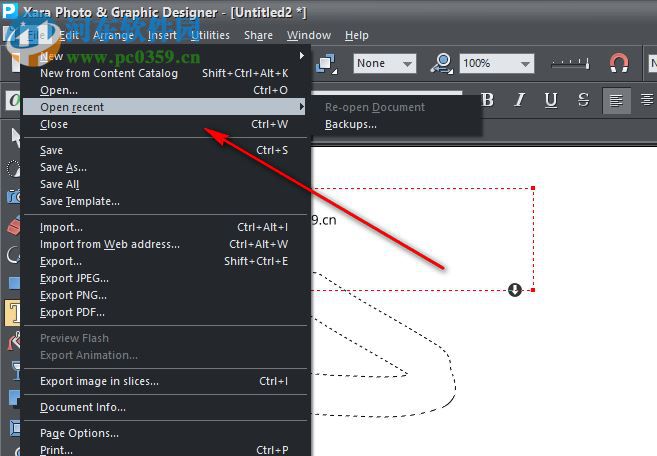Choose Open... from the File menu
This screenshot has width=657, height=456.
(165, 90)
